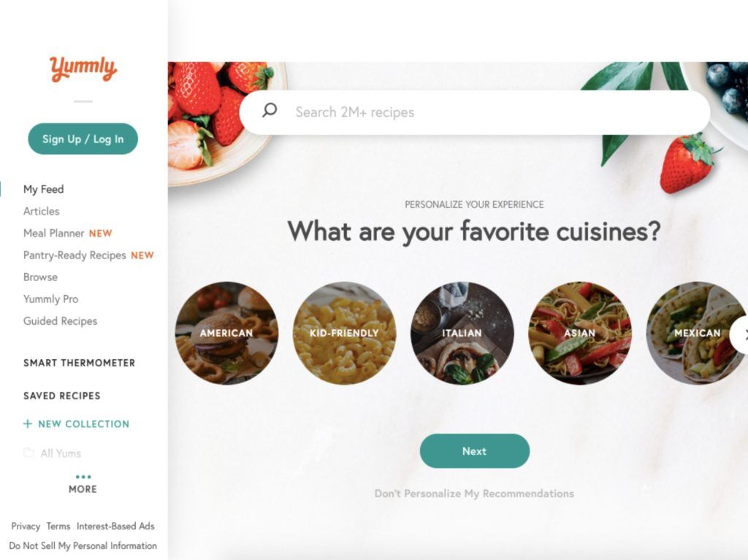
Task: Select the American cuisine circle
Action: click(226, 333)
